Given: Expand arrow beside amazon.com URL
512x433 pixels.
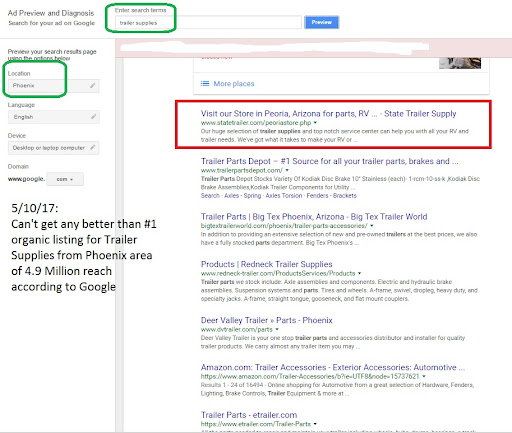Looking at the screenshot, I should tap(424, 376).
